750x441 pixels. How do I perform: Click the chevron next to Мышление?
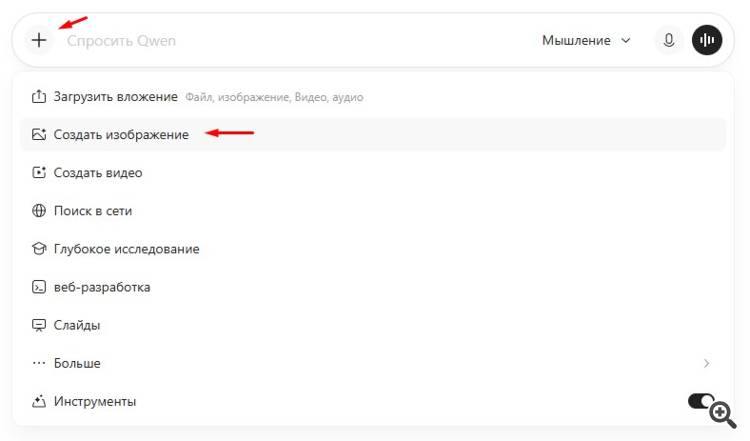point(626,41)
